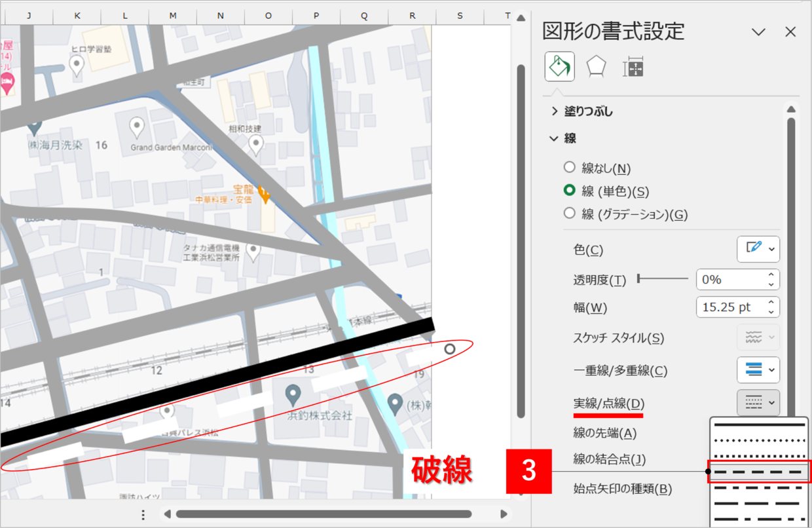Choose the long dash line style
Viewport: 812px width, 528px height.
pos(760,504)
